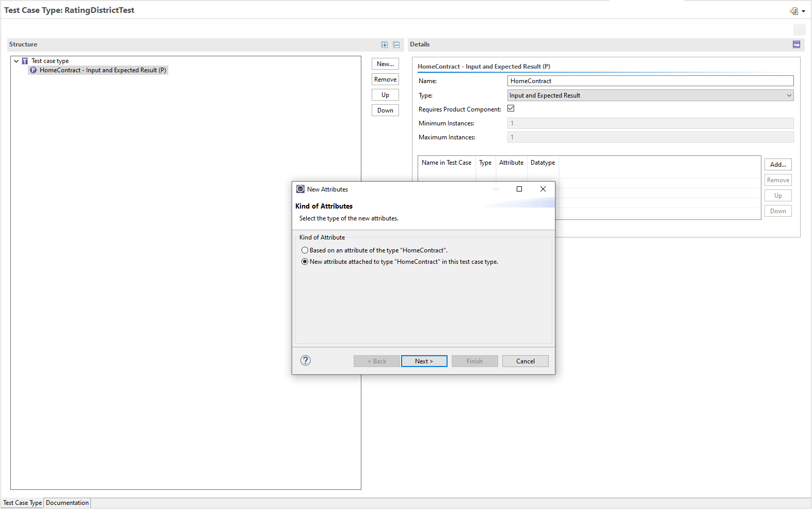
Task: Click the Test case type tree icon
Action: [x=25, y=61]
